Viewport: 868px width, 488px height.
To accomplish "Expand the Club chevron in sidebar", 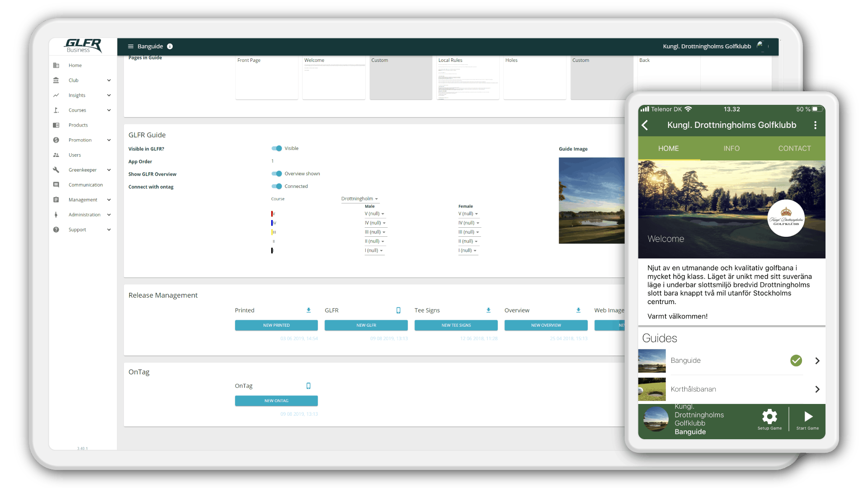I will [109, 80].
